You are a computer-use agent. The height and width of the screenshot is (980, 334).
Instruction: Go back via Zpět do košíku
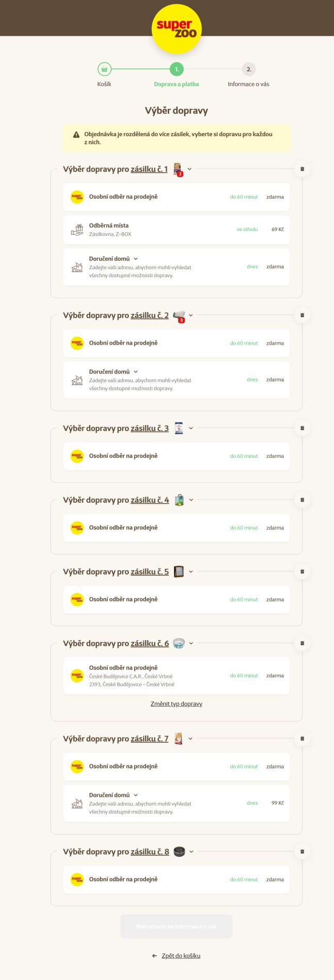pyautogui.click(x=181, y=956)
